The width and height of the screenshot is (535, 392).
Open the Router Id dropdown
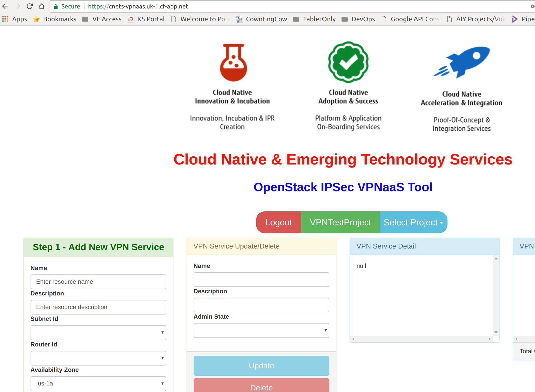pyautogui.click(x=98, y=358)
